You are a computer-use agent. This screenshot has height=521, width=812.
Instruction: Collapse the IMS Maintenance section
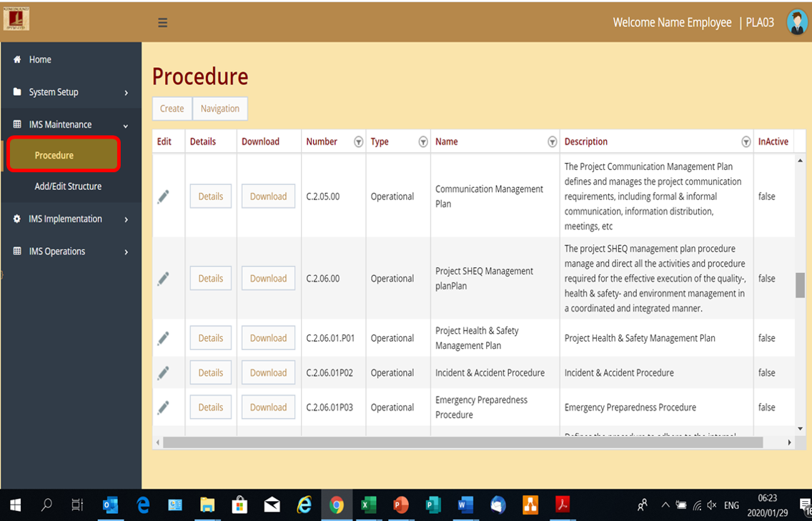(x=127, y=124)
